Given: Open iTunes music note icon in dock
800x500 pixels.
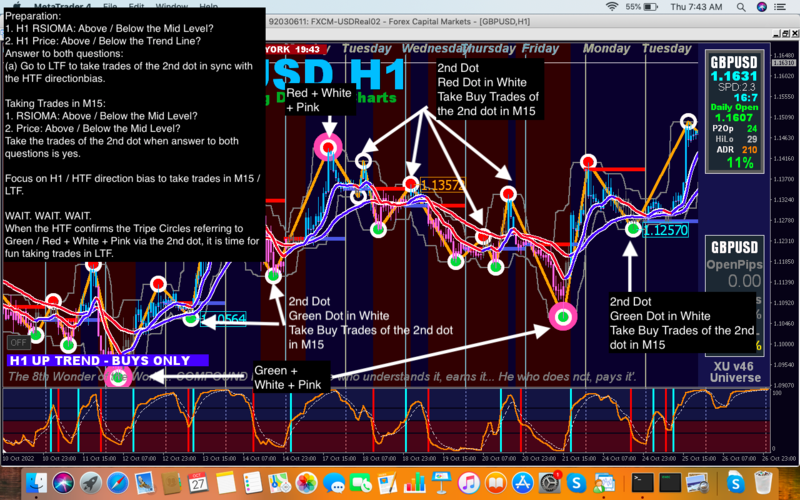Looking at the screenshot, I should (468, 482).
